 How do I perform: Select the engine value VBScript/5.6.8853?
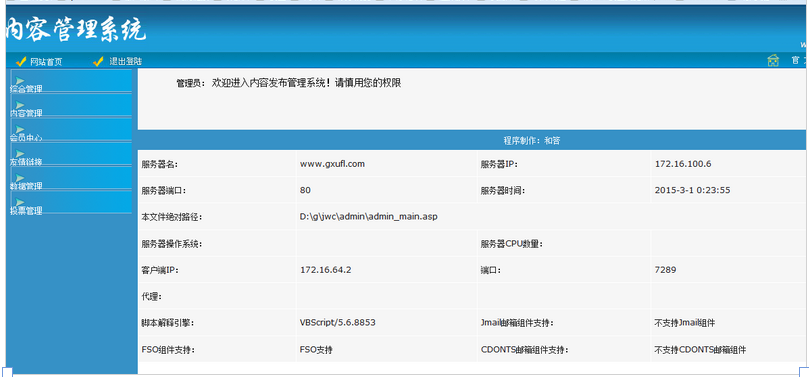pyautogui.click(x=337, y=323)
